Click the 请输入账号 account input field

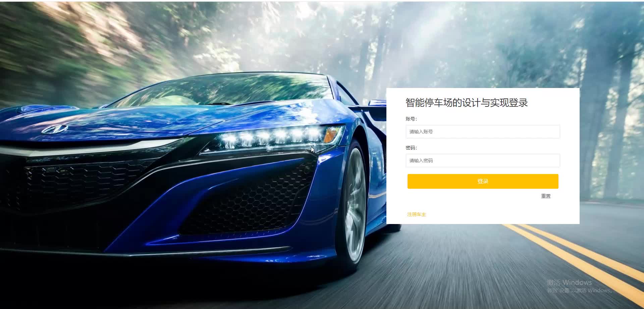click(483, 132)
